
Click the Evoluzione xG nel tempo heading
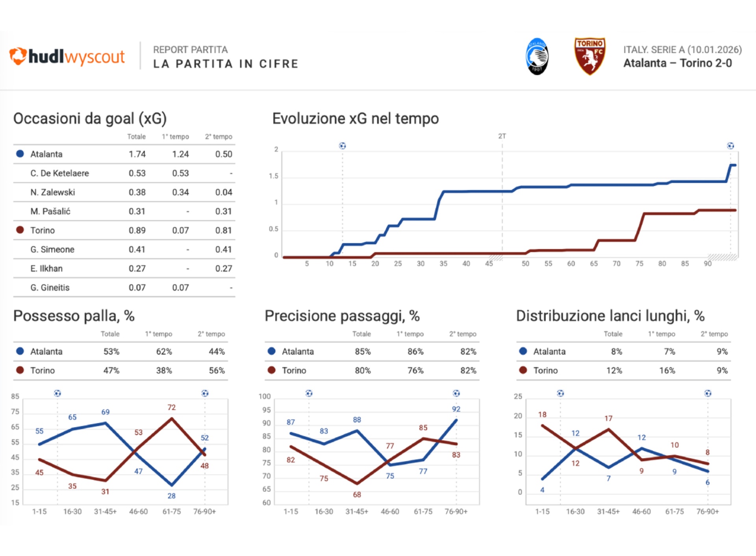[x=355, y=119]
